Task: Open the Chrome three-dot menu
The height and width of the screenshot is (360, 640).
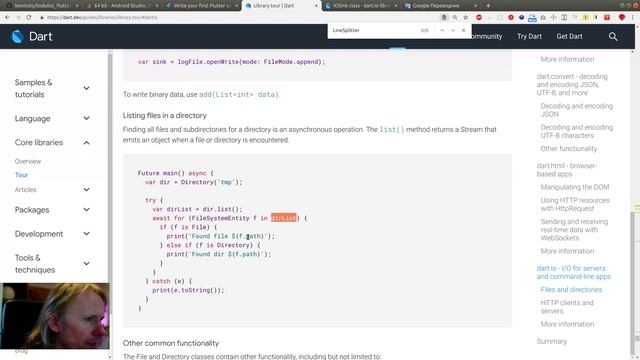Action: point(633,18)
